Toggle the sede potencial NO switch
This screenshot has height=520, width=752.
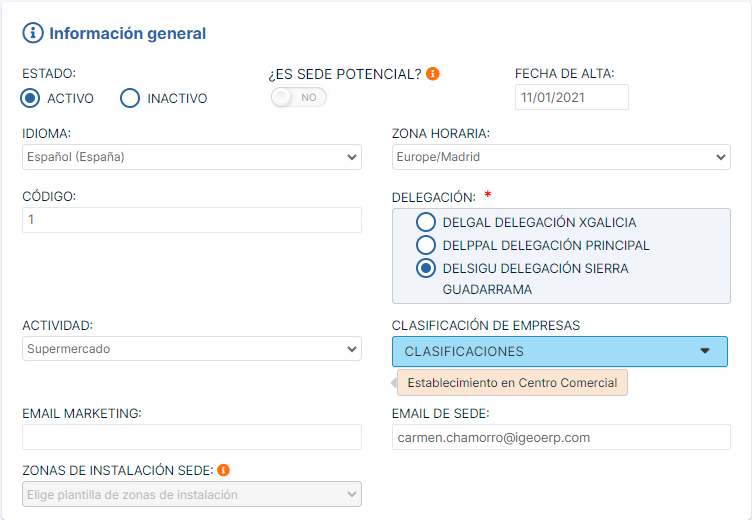tap(299, 97)
